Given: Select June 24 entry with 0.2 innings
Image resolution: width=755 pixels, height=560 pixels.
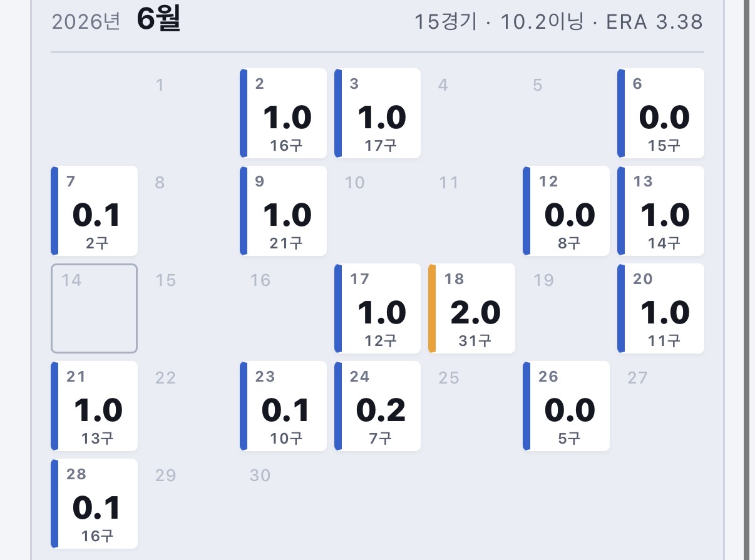Looking at the screenshot, I should pos(377,406).
